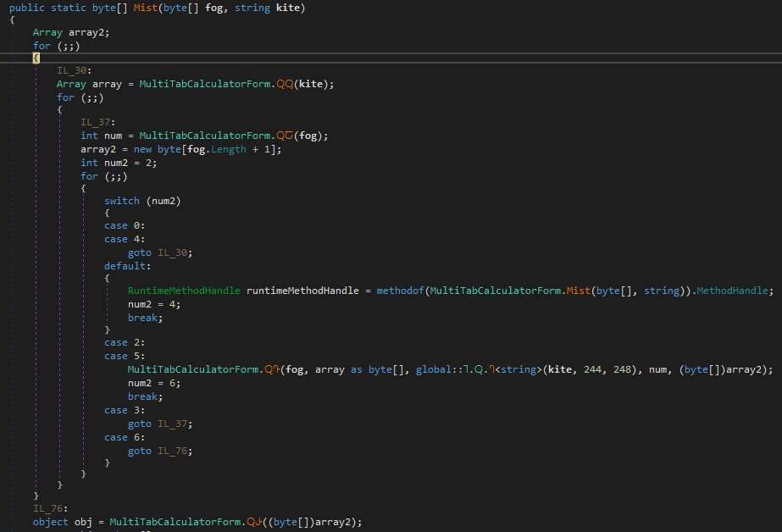Click the "IL_37:" label definition
The image size is (782, 532).
pos(97,122)
